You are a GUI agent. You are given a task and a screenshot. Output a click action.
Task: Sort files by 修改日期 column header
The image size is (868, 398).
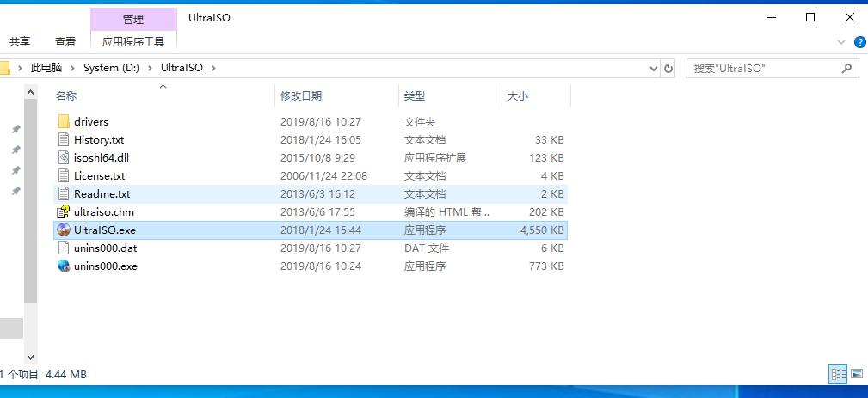tap(300, 96)
